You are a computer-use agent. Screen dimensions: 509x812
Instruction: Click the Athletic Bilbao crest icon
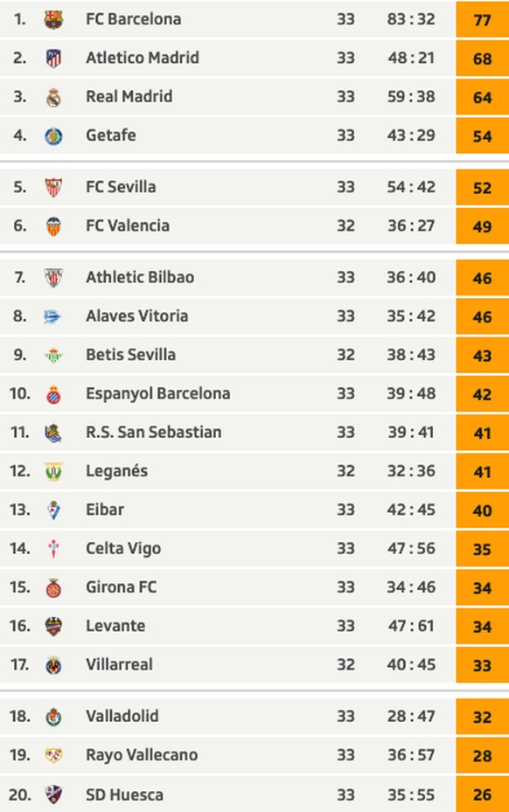(x=53, y=278)
